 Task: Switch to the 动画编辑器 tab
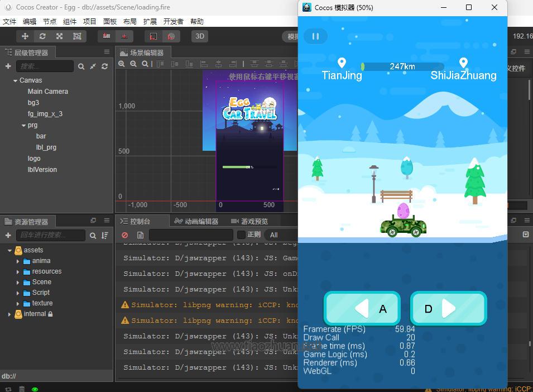(196, 221)
